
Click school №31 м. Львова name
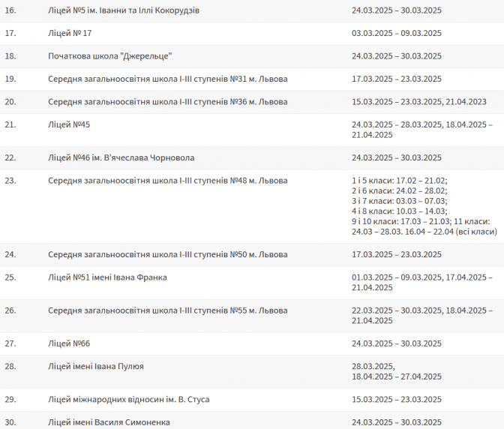coord(168,79)
